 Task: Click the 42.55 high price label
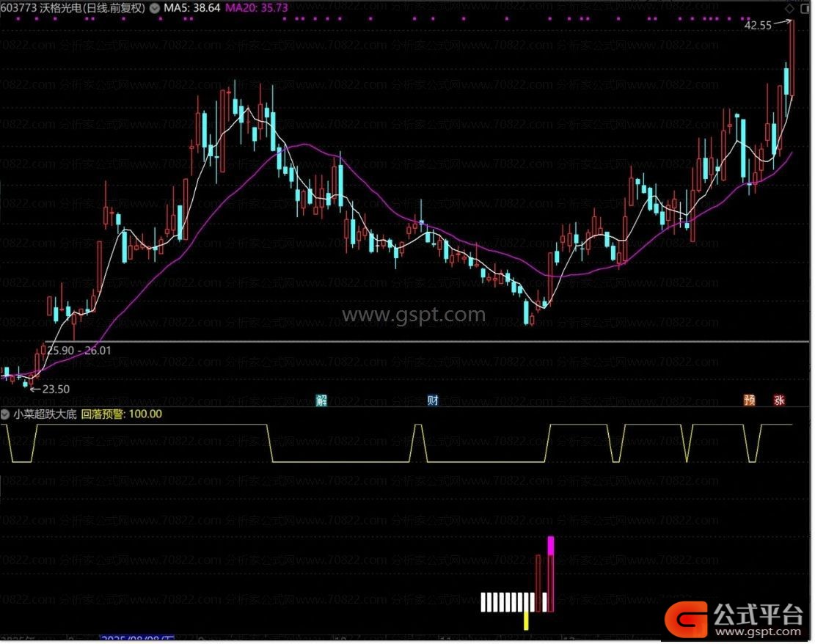tap(757, 26)
